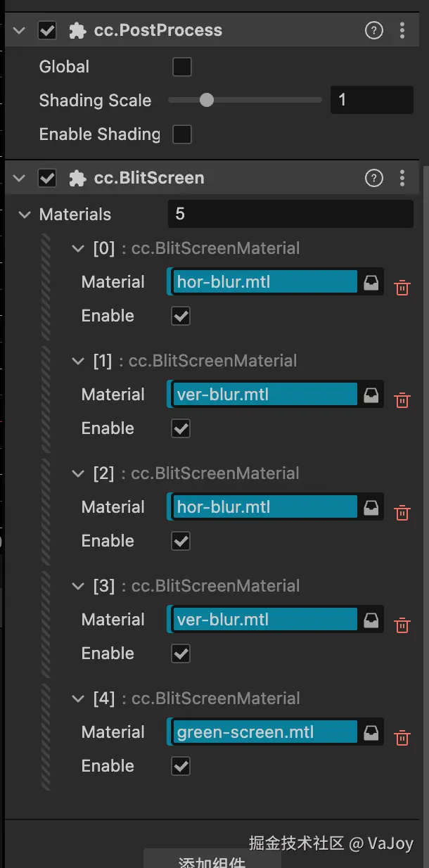The width and height of the screenshot is (429, 868).
Task: Collapse material element [0]
Action: click(78, 248)
